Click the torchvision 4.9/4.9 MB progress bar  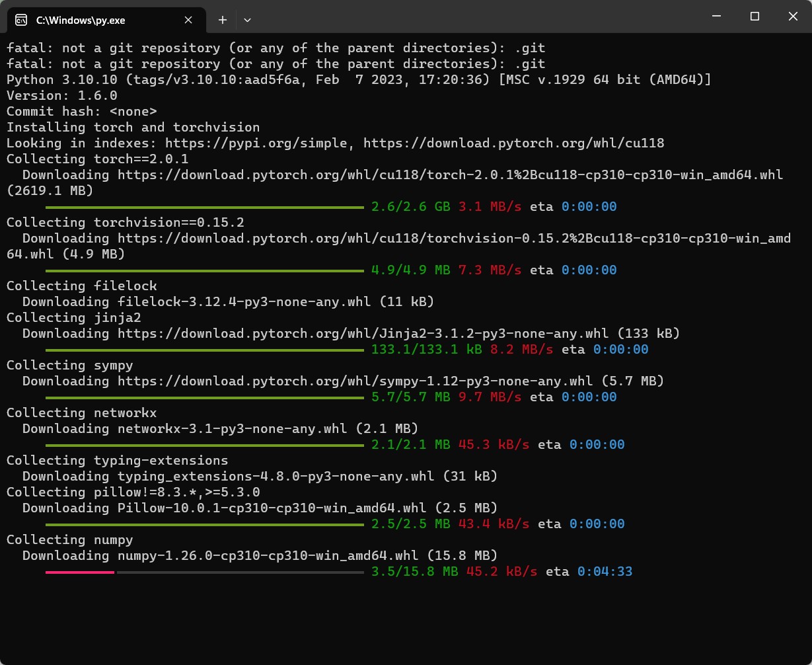tap(205, 270)
